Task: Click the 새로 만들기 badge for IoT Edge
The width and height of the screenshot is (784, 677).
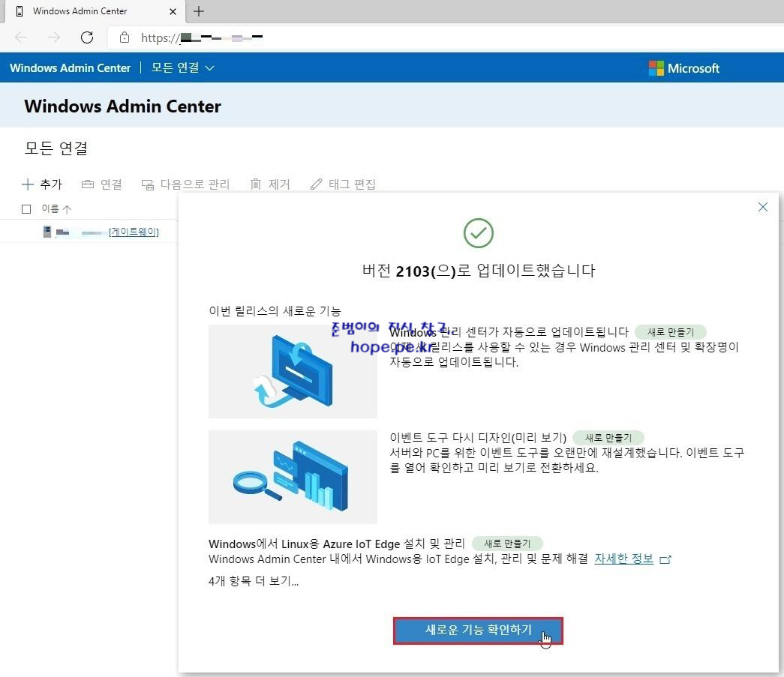Action: coord(507,543)
